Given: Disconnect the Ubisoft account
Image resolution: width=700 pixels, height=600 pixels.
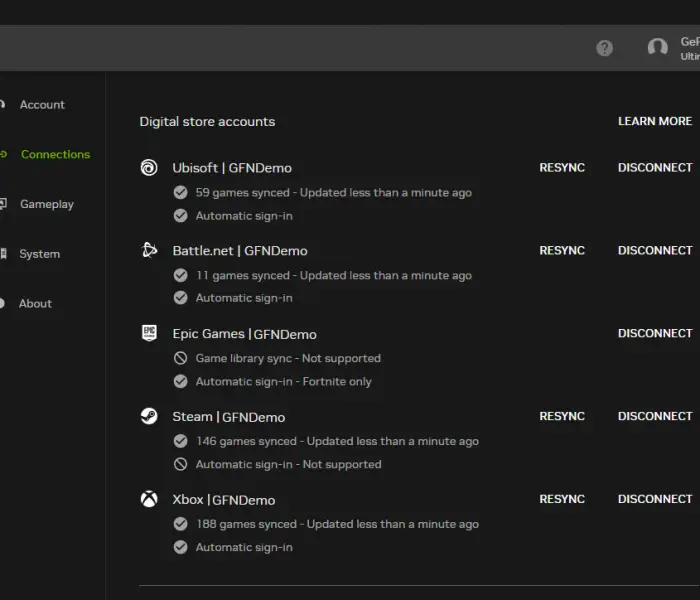Looking at the screenshot, I should (655, 167).
